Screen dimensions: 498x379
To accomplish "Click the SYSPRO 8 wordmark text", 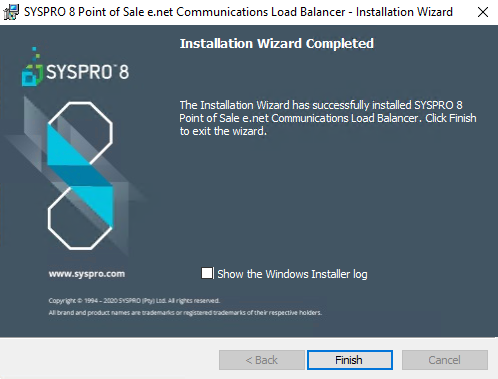I will [87, 72].
